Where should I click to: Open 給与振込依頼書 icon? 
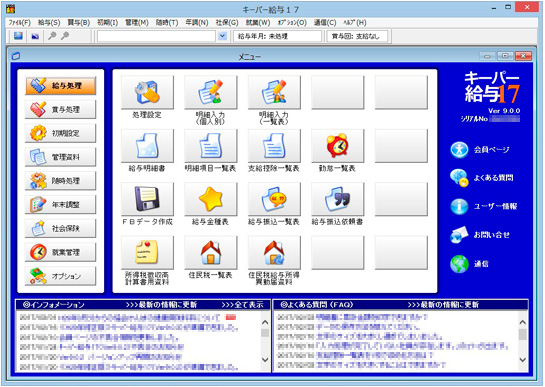[x=337, y=199]
